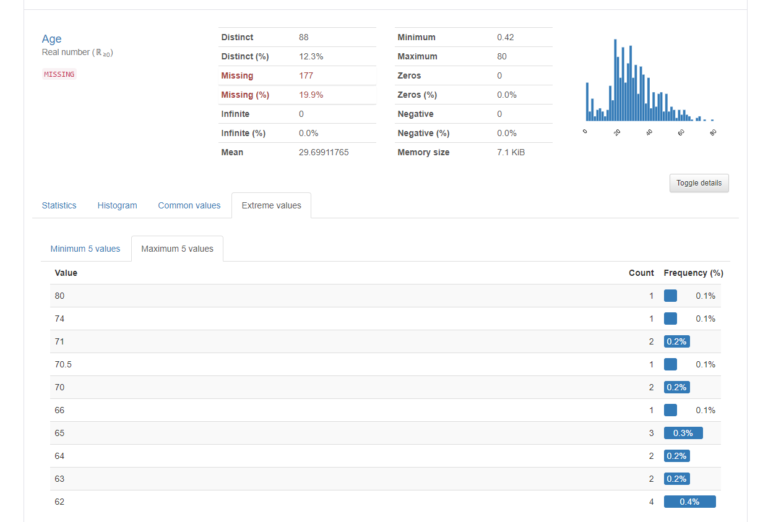This screenshot has width=768, height=522.
Task: Open the Statistics tab
Action: tap(59, 206)
